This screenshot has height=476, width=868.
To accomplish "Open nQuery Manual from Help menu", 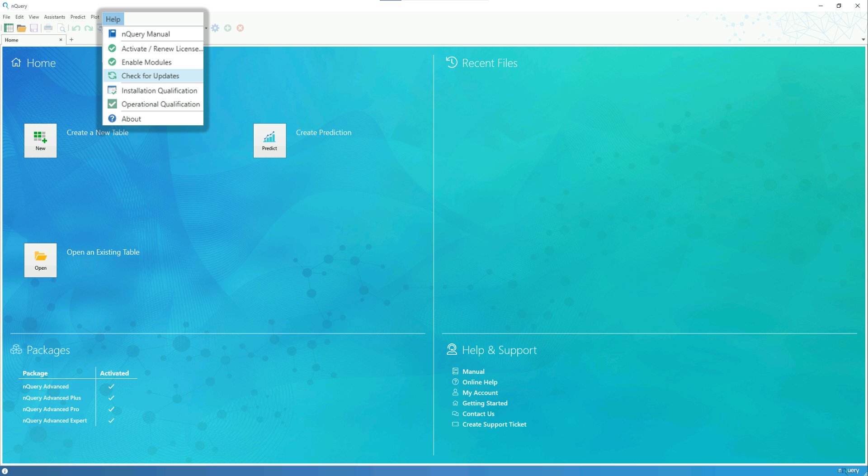I will click(146, 34).
